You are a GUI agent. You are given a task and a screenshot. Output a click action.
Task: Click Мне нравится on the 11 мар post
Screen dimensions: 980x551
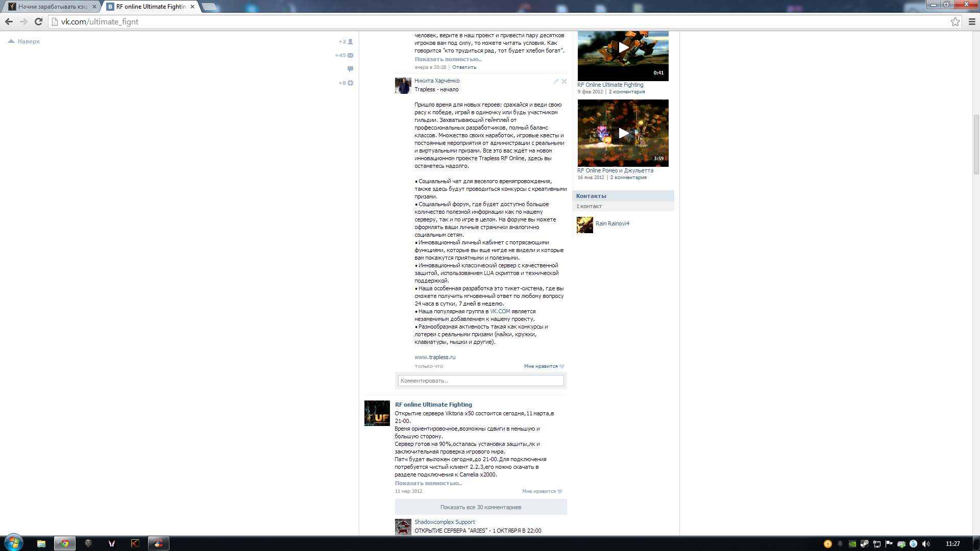coord(539,491)
